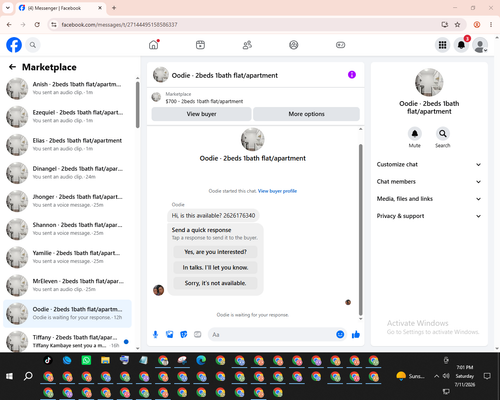Click the More options button
This screenshot has width=500, height=400.
pyautogui.click(x=306, y=114)
